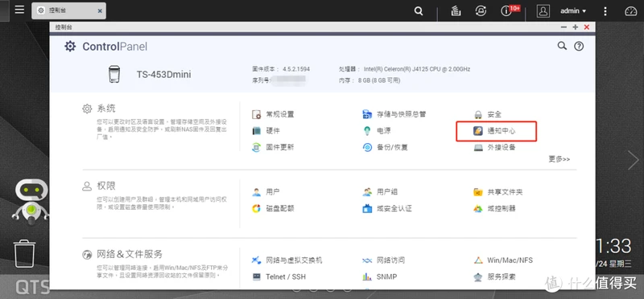The width and height of the screenshot is (644, 299).
Task: Open 用户 users settings
Action: tap(266, 192)
